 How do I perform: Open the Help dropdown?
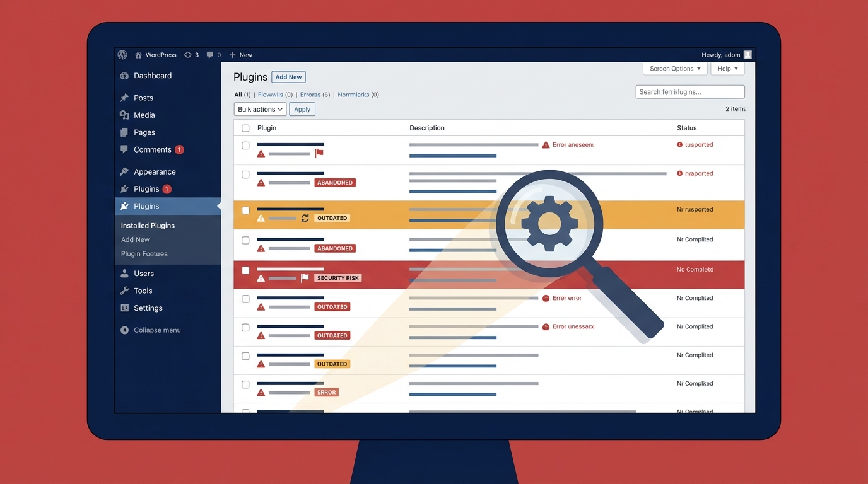tap(727, 69)
